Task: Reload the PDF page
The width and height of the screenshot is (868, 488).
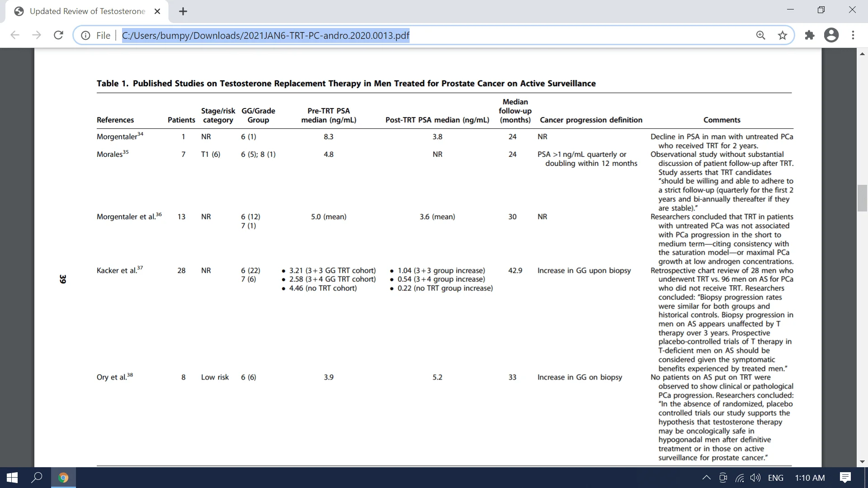Action: coord(58,35)
